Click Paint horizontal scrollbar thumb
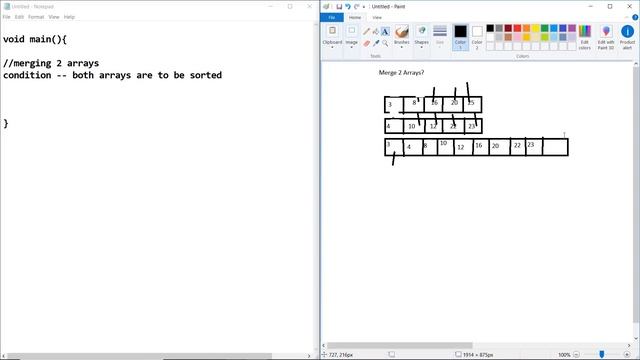Viewport: 640px width, 360px height. tap(400, 346)
